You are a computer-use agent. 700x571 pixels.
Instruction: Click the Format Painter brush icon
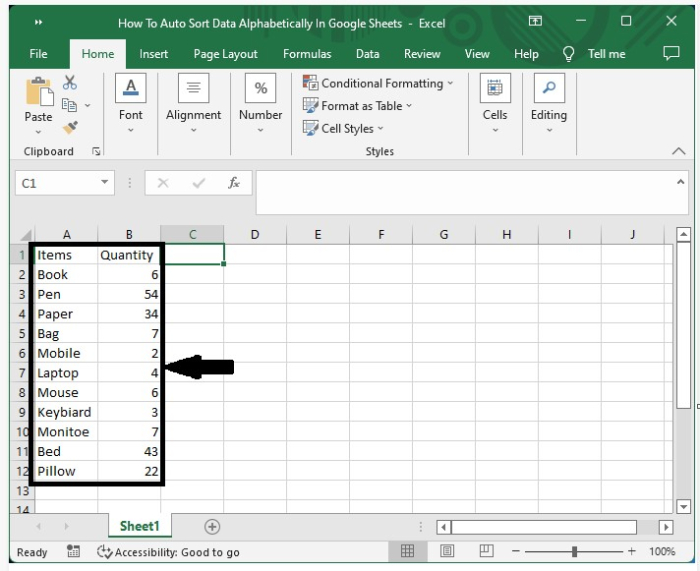(70, 127)
